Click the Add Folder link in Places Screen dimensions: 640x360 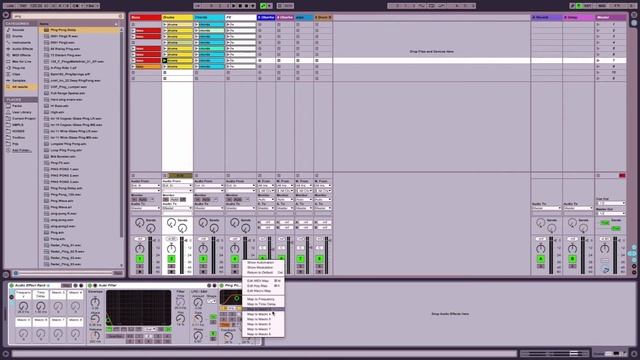21,150
